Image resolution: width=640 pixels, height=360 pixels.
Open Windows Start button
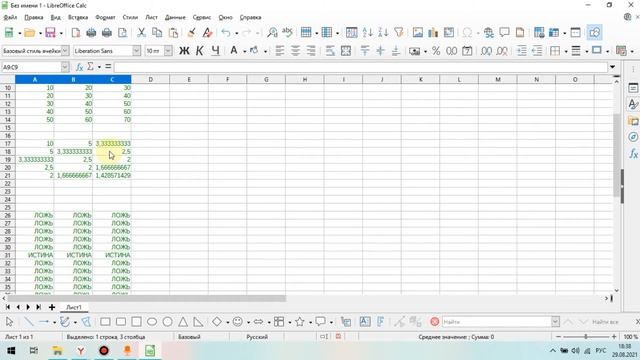[x=11, y=351]
